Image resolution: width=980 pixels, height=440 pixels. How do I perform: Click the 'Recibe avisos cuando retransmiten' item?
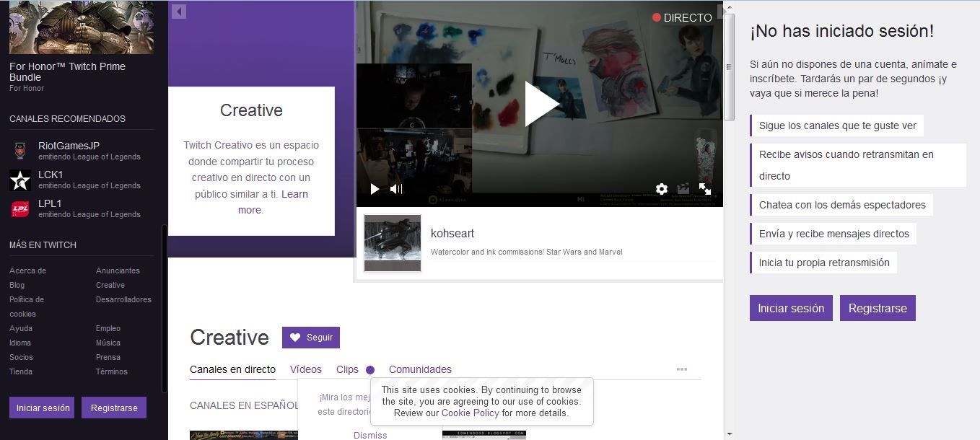(x=857, y=165)
